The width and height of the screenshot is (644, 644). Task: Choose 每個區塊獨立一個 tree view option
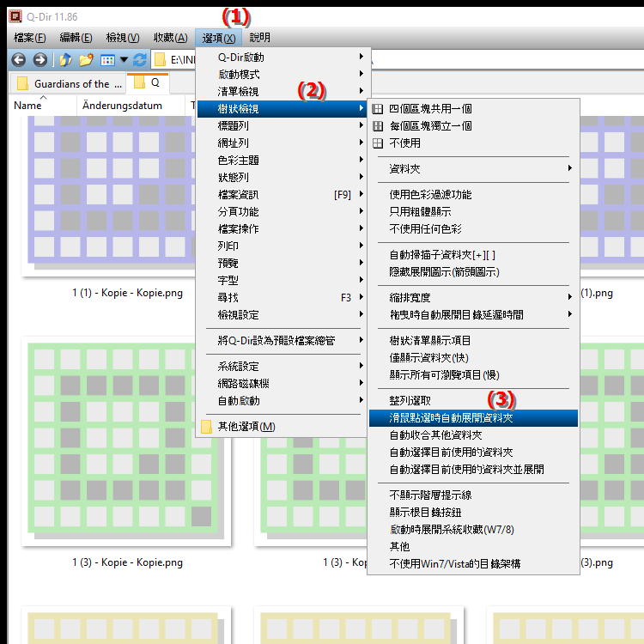(x=473, y=126)
